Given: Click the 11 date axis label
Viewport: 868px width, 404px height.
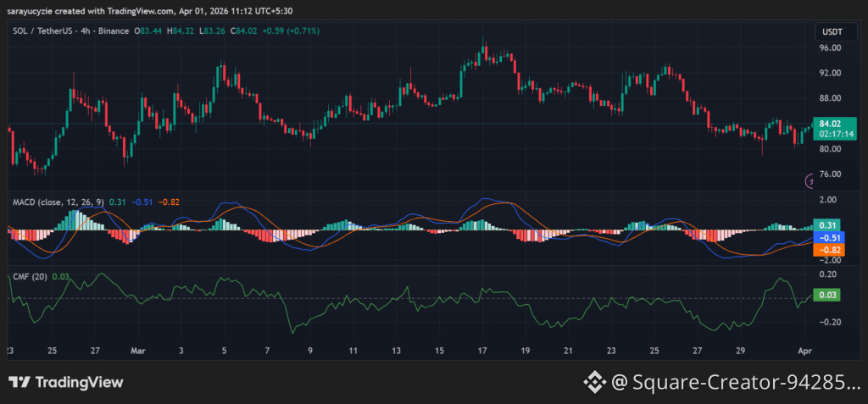Looking at the screenshot, I should [353, 351].
